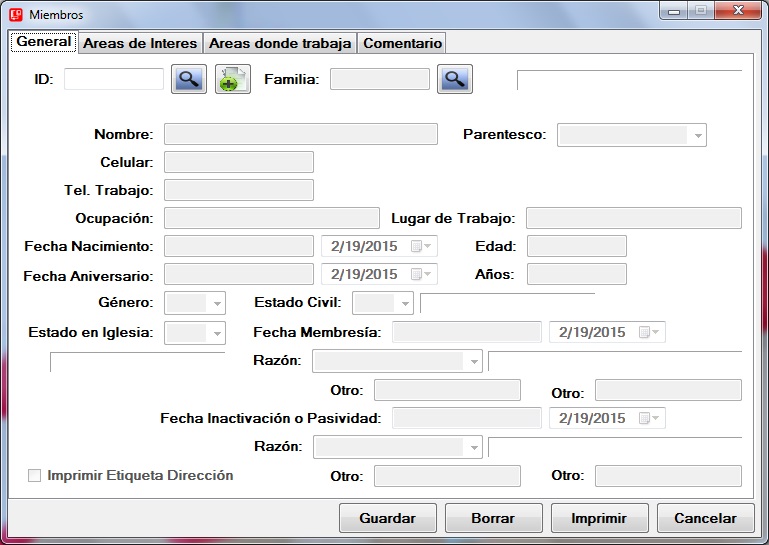Click the ID input field
Image resolution: width=769 pixels, height=545 pixels.
114,79
